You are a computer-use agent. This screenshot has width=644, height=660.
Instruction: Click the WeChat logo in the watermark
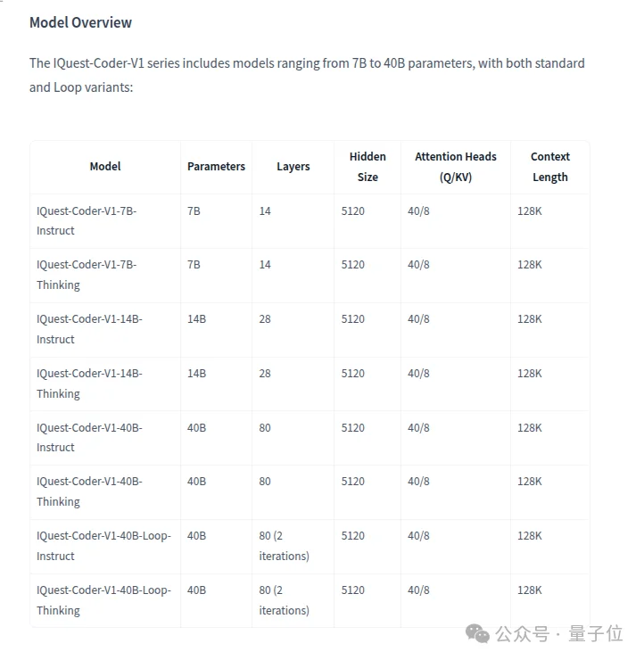(477, 632)
